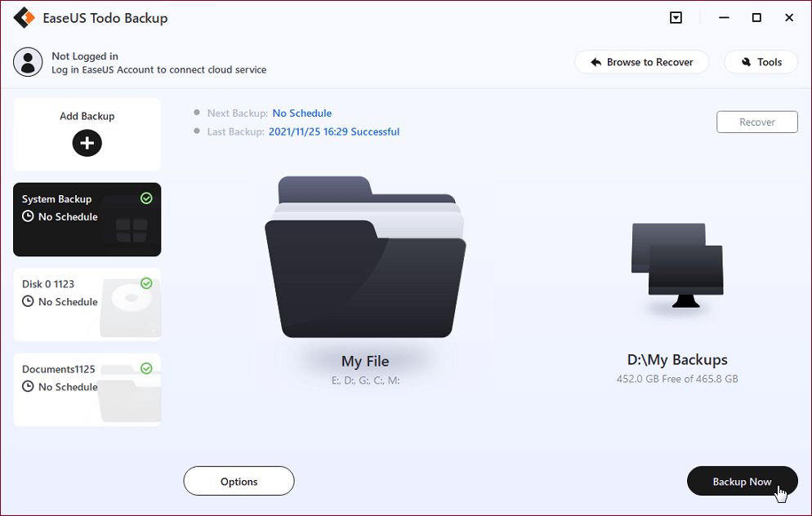The width and height of the screenshot is (812, 516).
Task: Click the clock icon in Documents1125 card
Action: [x=28, y=386]
